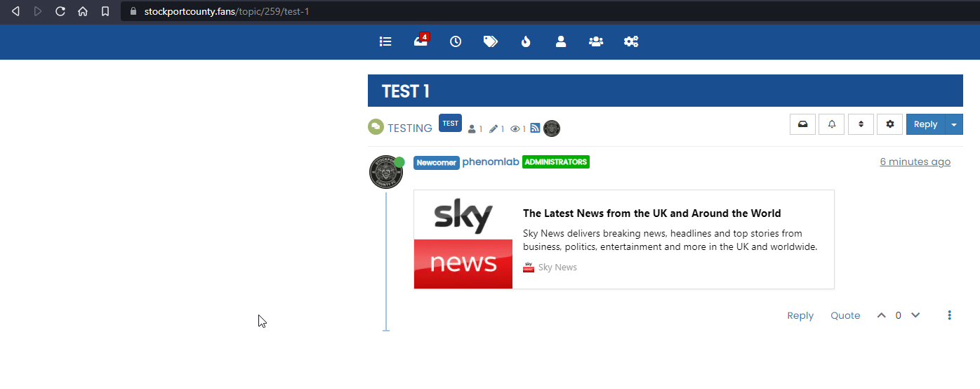The height and width of the screenshot is (389, 980).
Task: Open post options three-dot menu
Action: [x=949, y=315]
